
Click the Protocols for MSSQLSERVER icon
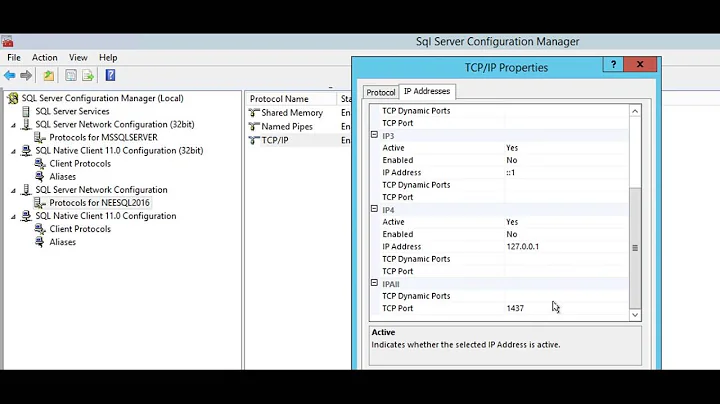pos(40,138)
